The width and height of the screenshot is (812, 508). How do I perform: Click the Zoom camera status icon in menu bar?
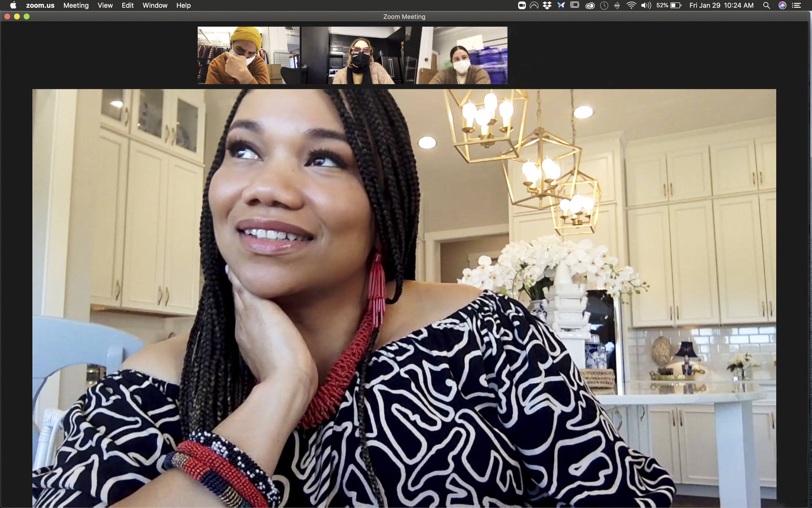pos(522,5)
